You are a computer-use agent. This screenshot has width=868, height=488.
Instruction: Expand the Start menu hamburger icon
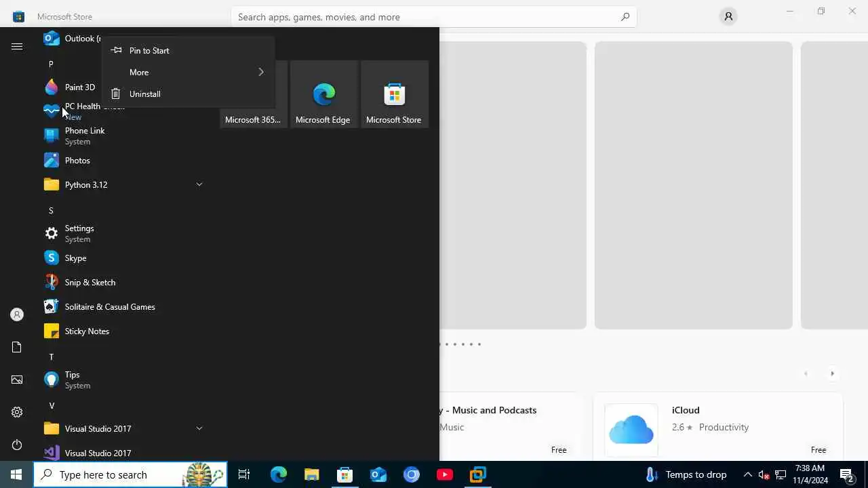click(x=17, y=46)
